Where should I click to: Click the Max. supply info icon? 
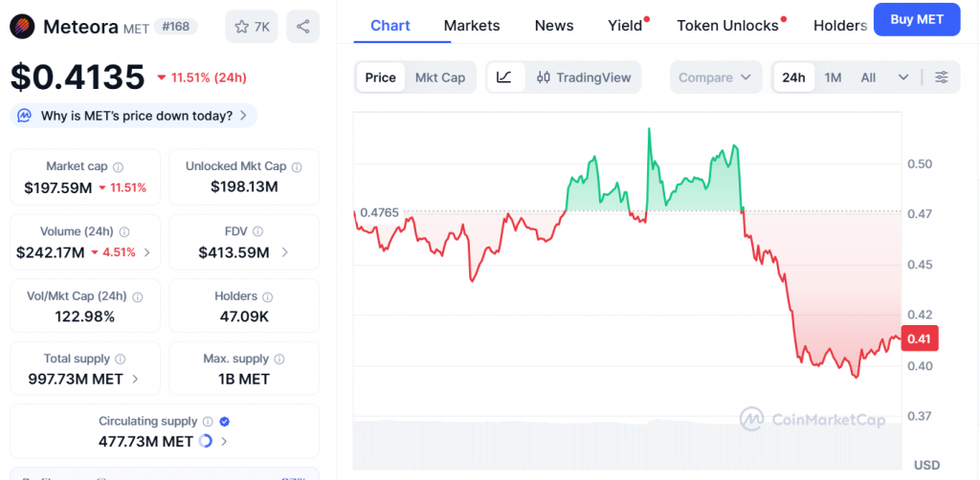coord(278,359)
